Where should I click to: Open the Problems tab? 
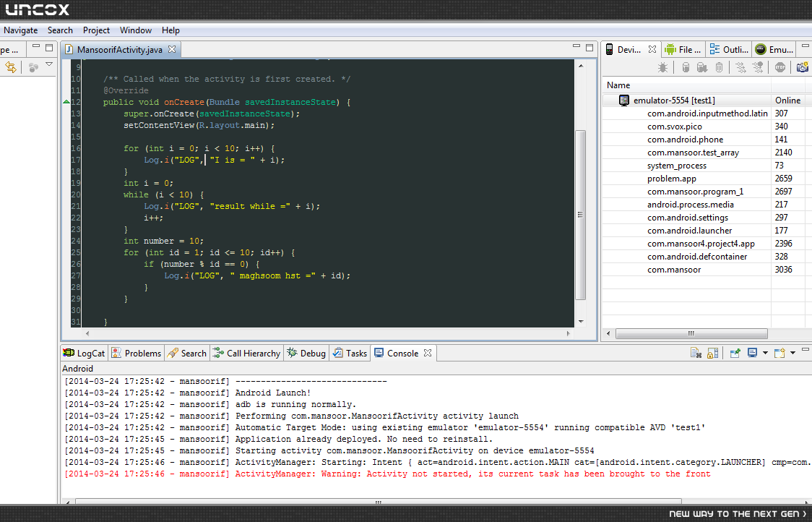click(x=137, y=353)
